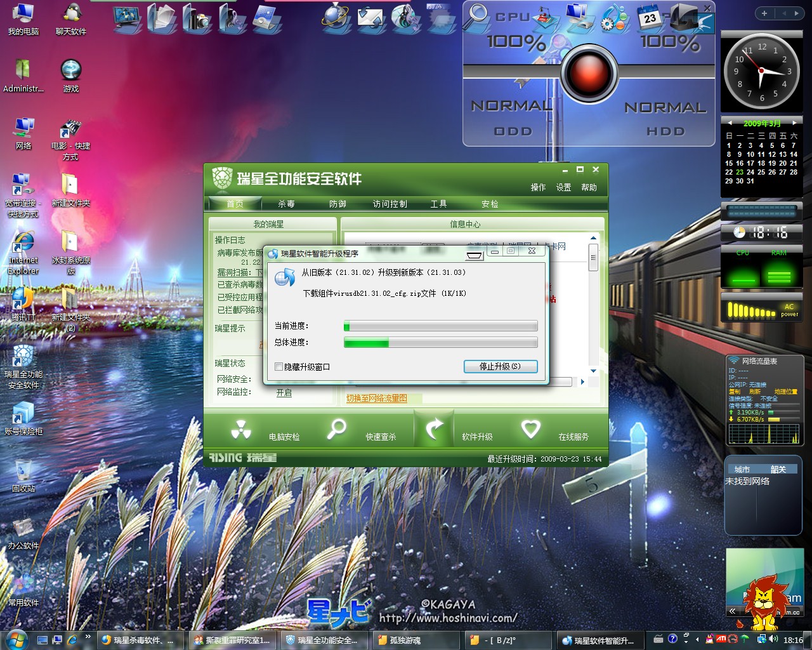Open the 设置 menu in Rising
The width and height of the screenshot is (812, 650).
coord(563,187)
